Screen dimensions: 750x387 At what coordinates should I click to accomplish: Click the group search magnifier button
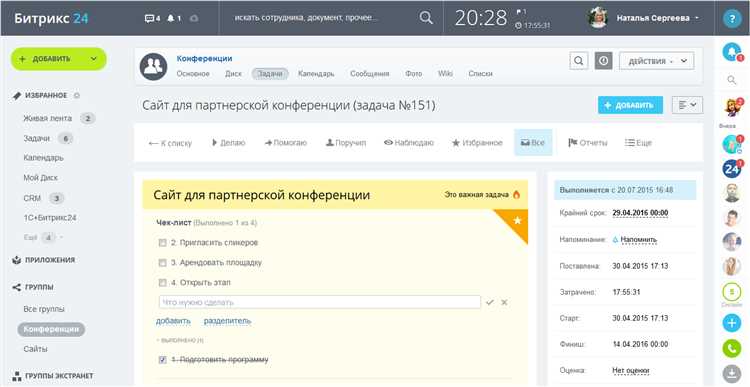[x=579, y=61]
